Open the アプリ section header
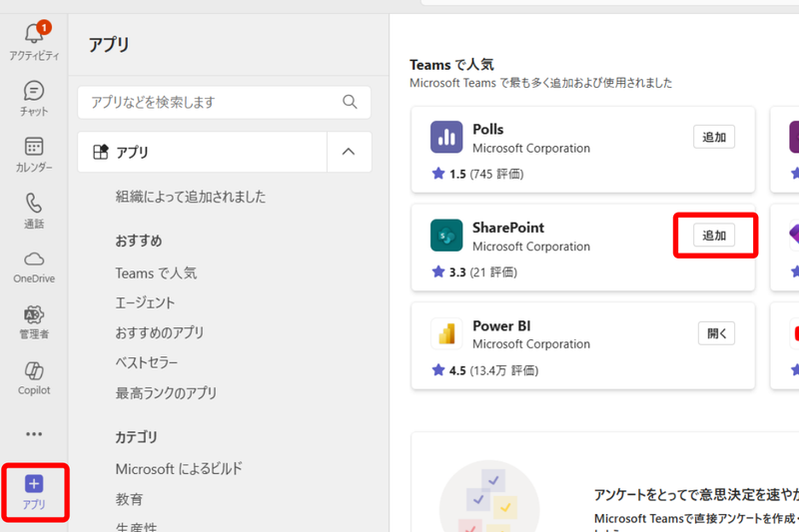This screenshot has height=532, width=799. coord(203,152)
